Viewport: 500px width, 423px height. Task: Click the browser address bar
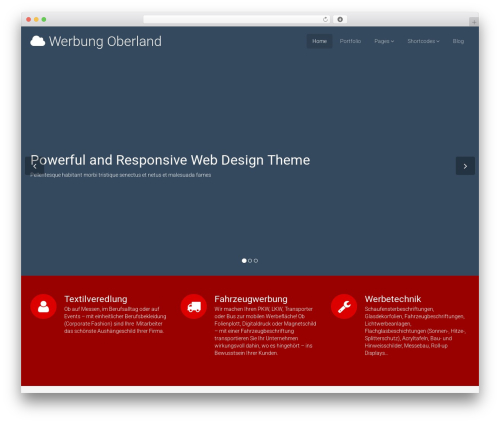click(237, 19)
